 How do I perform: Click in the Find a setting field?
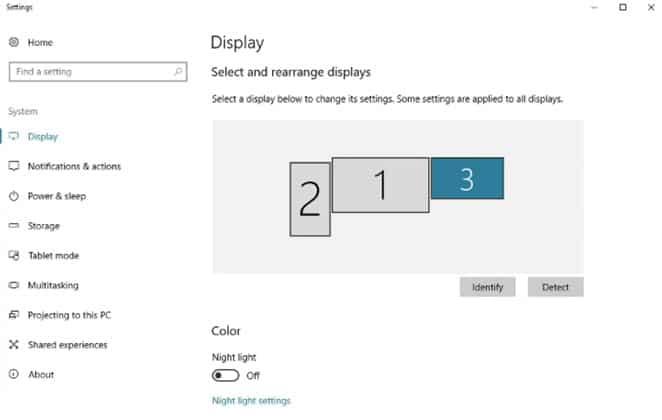(98, 72)
